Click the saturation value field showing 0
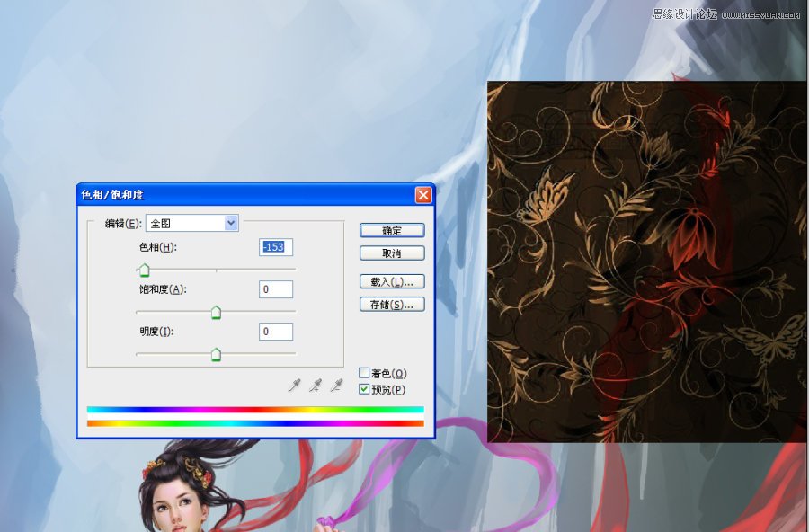This screenshot has width=809, height=532. point(276,289)
